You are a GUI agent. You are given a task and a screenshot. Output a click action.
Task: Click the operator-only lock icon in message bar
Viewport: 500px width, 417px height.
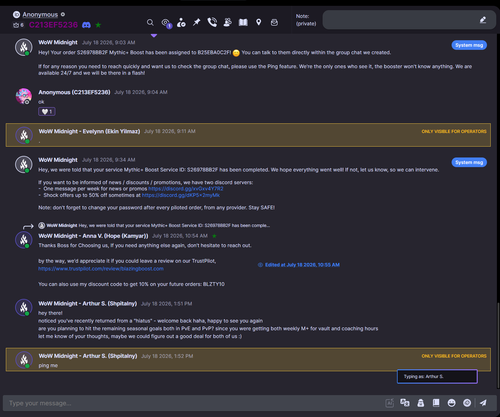coord(421,403)
